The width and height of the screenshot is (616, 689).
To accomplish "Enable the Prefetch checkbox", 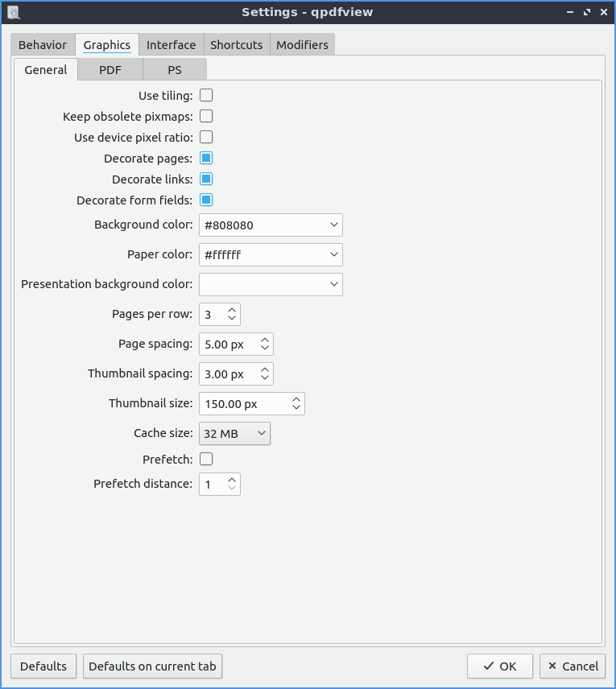I will tap(206, 459).
